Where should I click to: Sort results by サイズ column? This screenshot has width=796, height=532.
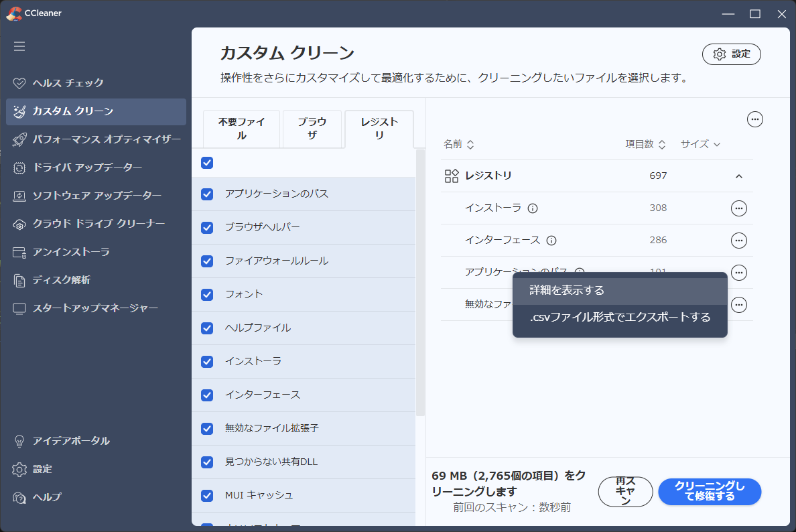click(701, 144)
